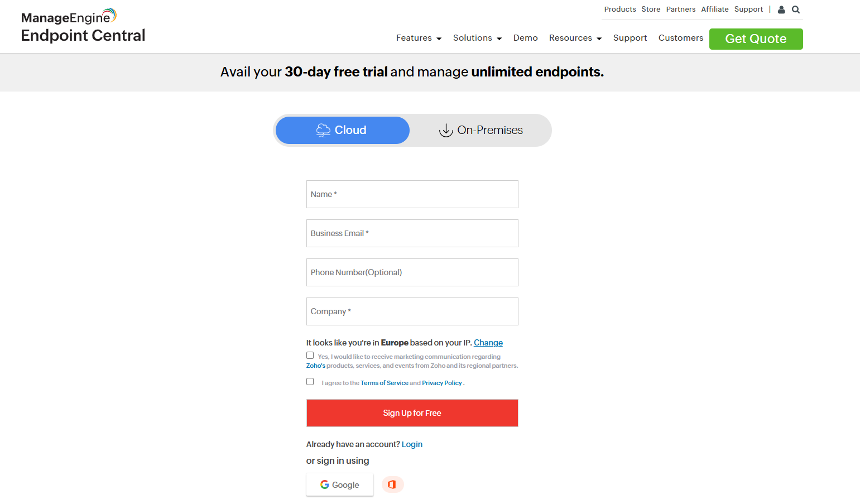This screenshot has height=504, width=860.
Task: Sign in using the Google button
Action: (x=339, y=484)
